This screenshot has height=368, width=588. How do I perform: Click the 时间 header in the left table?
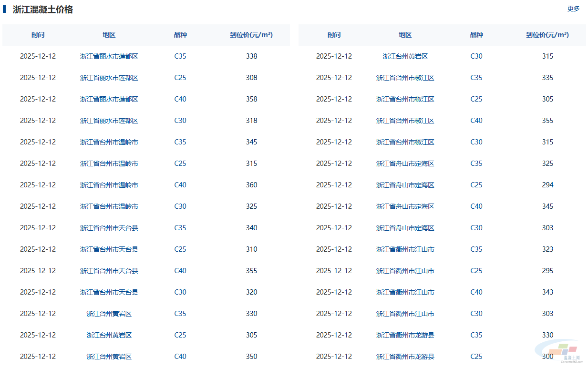pyautogui.click(x=38, y=35)
